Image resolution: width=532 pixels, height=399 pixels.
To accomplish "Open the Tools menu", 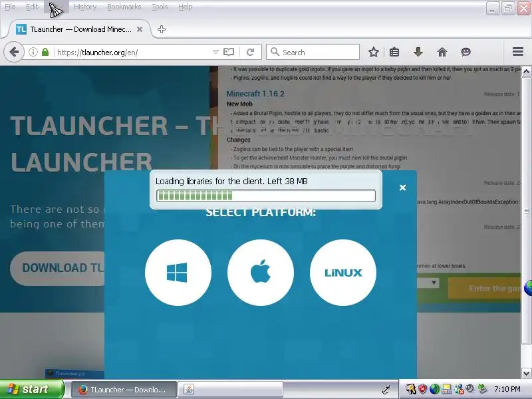I will (160, 7).
